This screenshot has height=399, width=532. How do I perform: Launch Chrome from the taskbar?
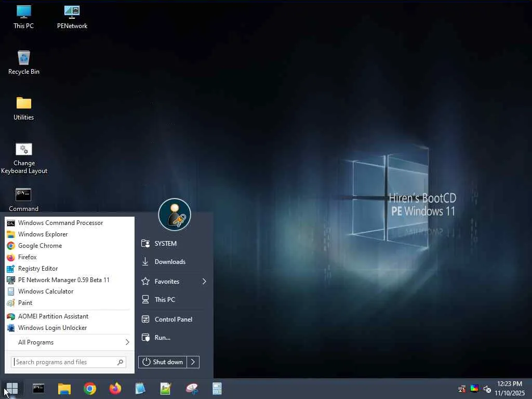tap(90, 389)
